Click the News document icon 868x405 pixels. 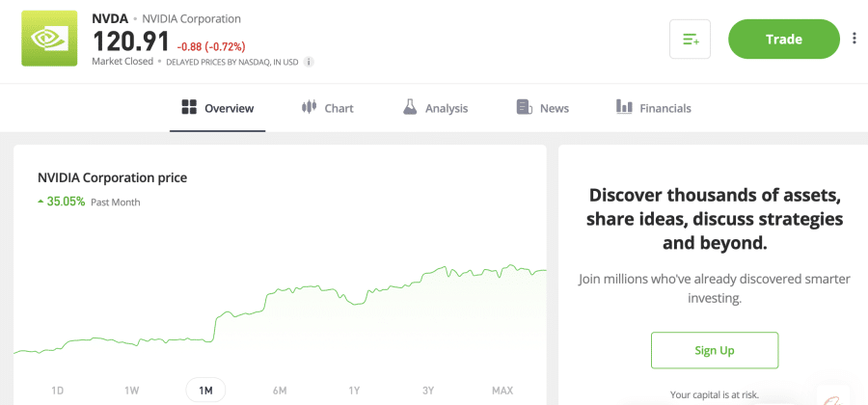(x=525, y=107)
